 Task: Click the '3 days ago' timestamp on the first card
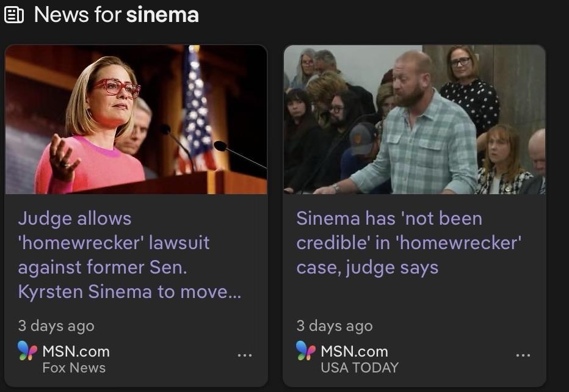point(56,326)
